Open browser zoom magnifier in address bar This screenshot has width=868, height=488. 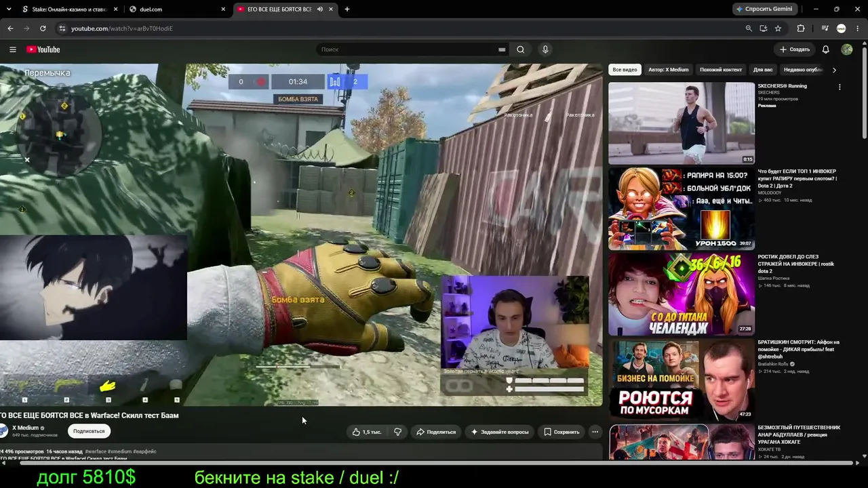tap(749, 28)
